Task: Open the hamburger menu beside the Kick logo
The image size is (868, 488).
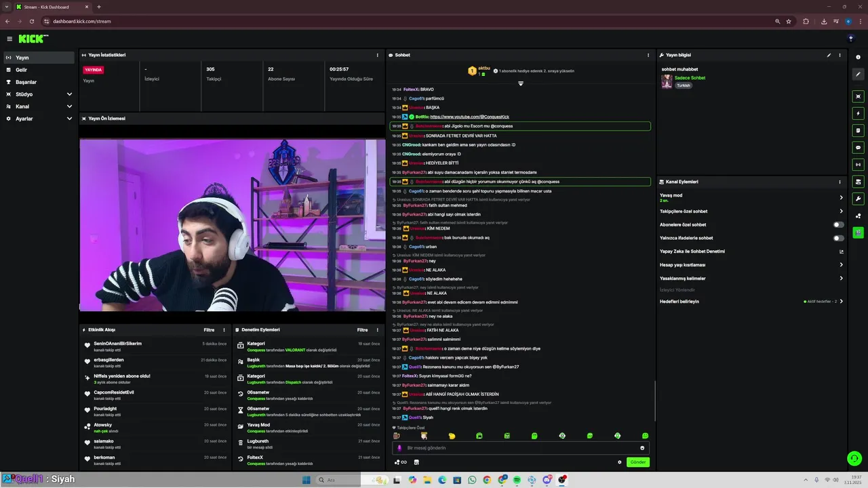Action: tap(9, 39)
